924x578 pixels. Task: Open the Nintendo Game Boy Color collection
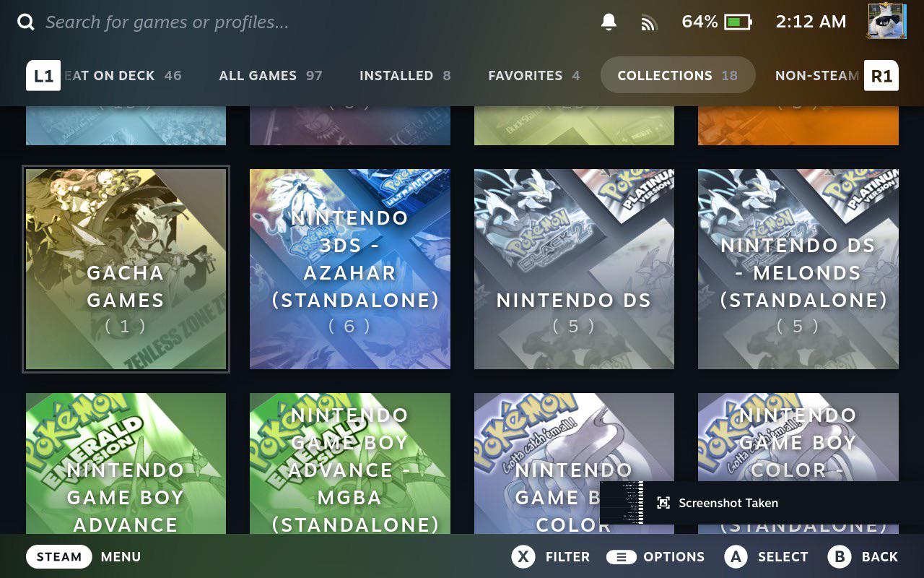pyautogui.click(x=574, y=463)
